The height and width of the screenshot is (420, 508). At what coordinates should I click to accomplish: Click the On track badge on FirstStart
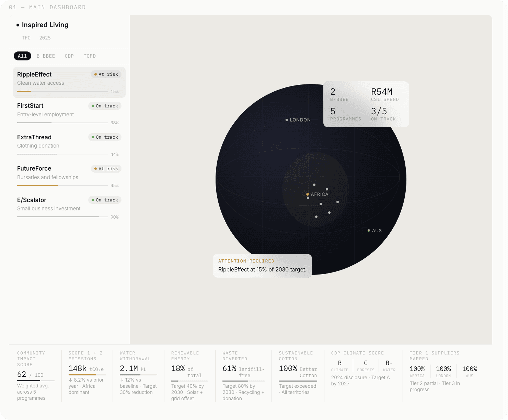[105, 106]
